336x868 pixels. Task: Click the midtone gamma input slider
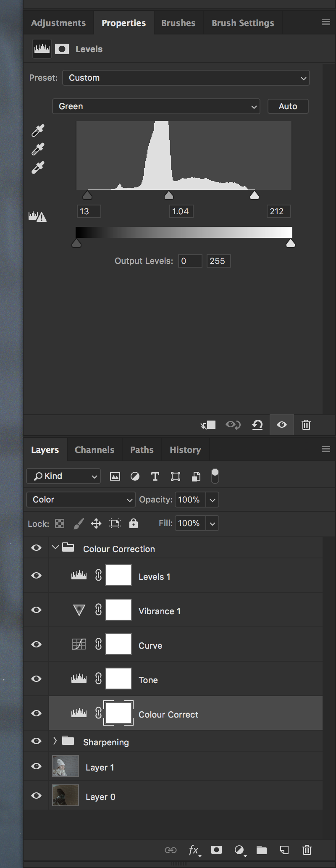[x=169, y=195]
